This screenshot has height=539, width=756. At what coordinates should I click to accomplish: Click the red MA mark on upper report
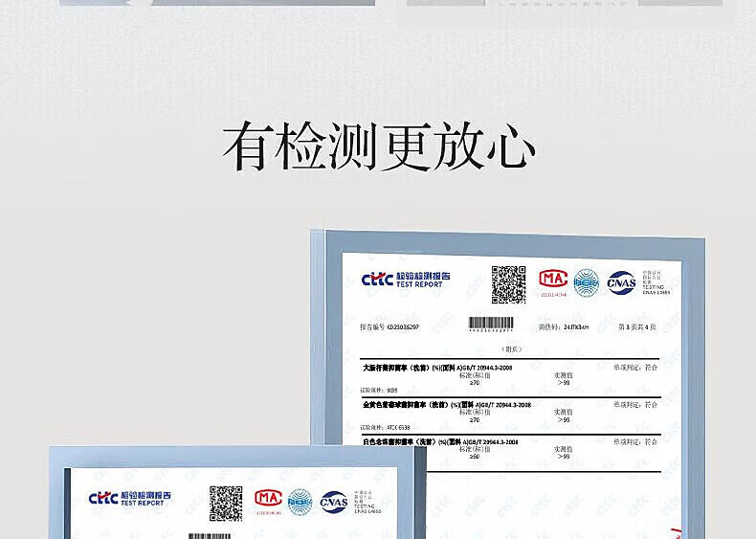pyautogui.click(x=553, y=280)
